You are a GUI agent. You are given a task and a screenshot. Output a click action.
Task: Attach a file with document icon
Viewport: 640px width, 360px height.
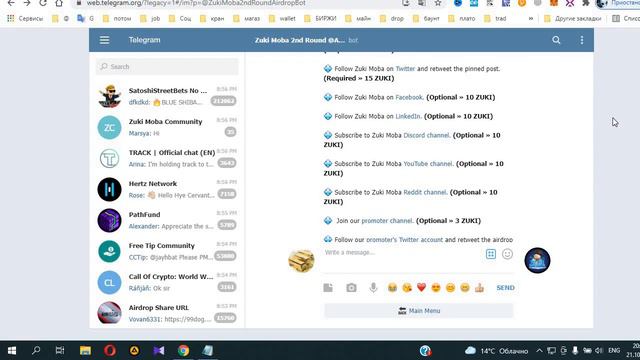[328, 288]
